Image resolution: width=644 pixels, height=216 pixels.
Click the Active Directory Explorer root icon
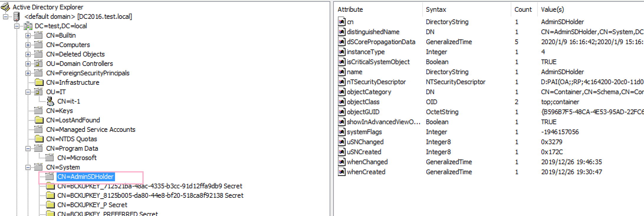point(5,7)
